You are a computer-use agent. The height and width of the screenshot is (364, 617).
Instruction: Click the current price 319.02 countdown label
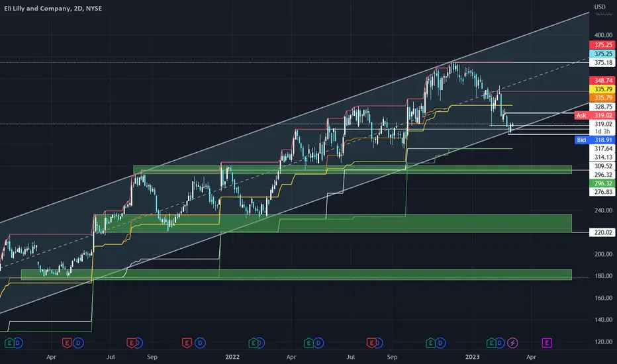602,128
